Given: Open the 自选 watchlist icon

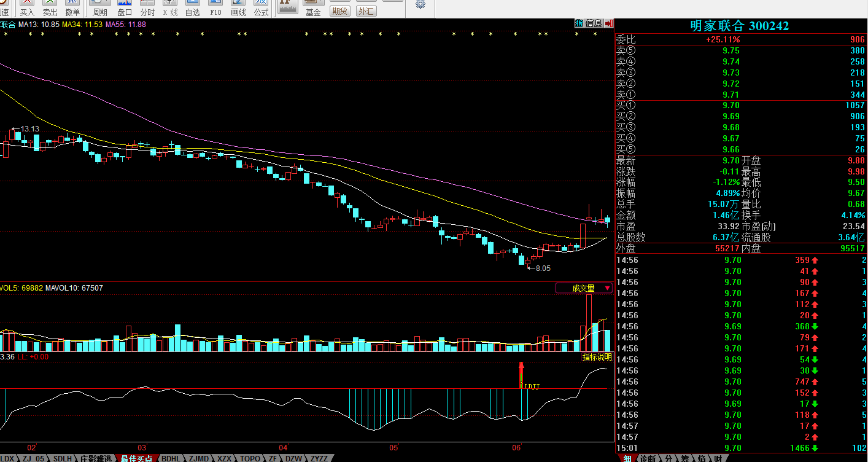Looking at the screenshot, I should [192, 8].
